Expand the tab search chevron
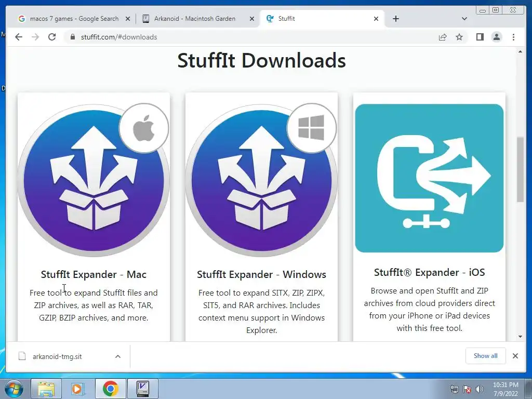Image resolution: width=532 pixels, height=399 pixels. pos(464,19)
